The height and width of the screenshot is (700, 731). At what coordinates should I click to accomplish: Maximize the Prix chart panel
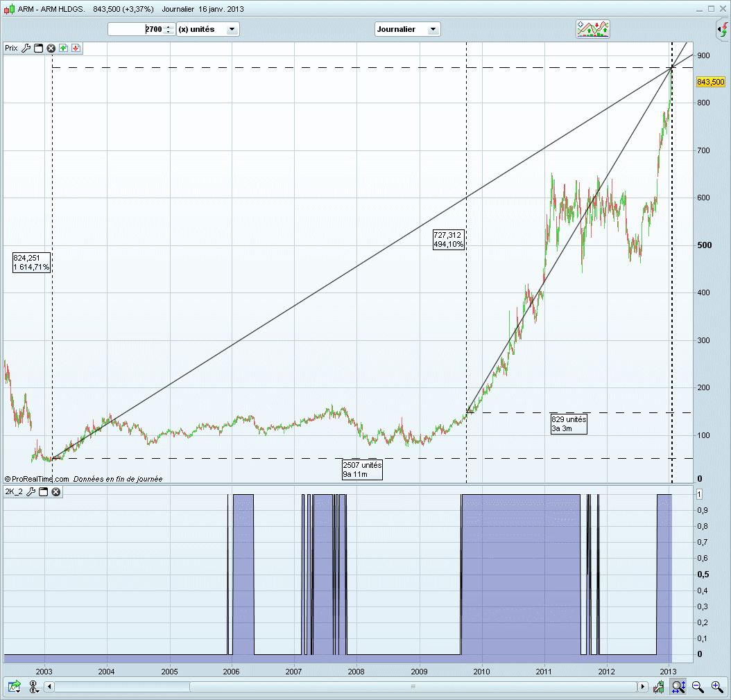39,49
